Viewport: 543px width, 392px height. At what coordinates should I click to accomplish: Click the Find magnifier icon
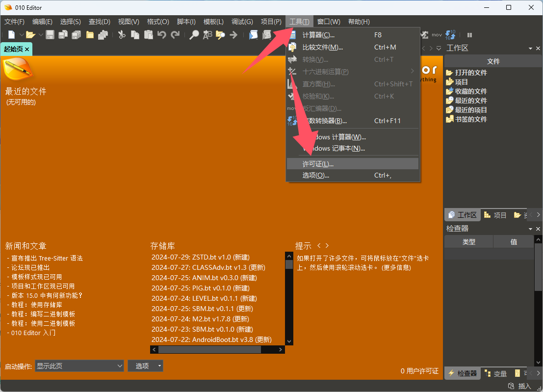click(194, 35)
